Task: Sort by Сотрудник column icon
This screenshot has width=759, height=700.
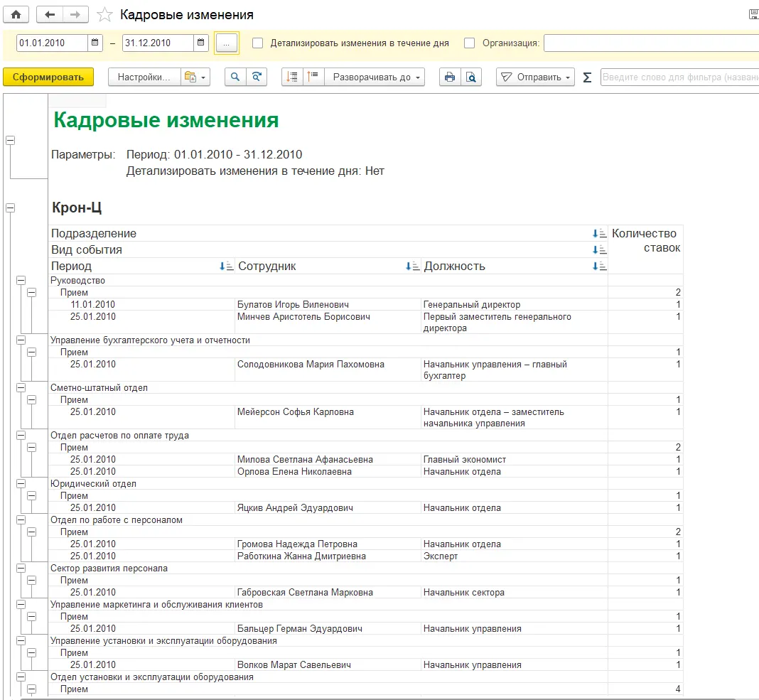Action: (x=412, y=266)
